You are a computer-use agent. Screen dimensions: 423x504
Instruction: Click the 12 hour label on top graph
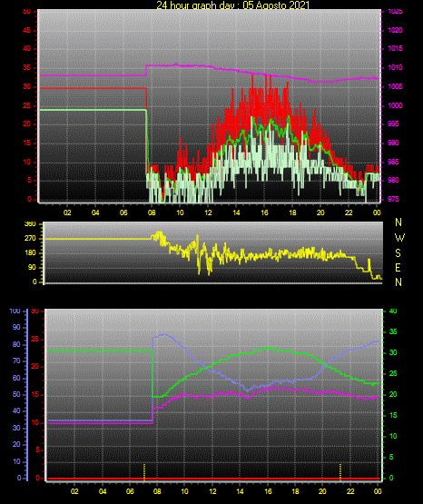[208, 212]
